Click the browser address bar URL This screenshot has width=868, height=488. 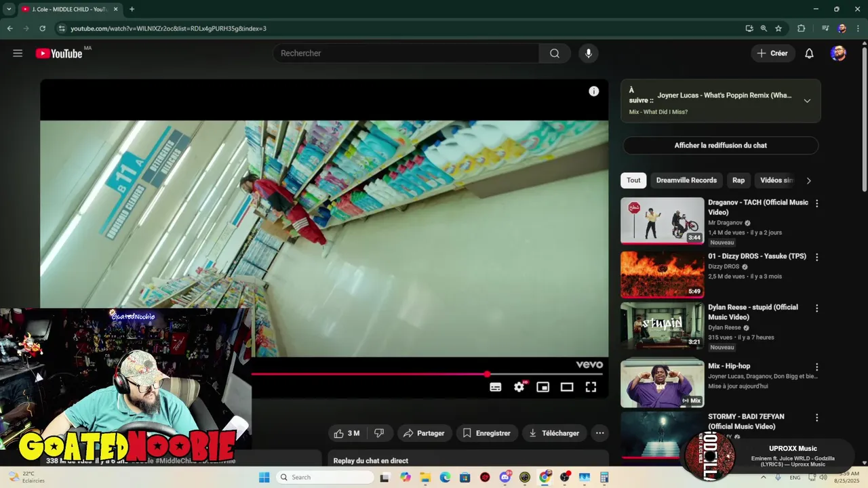168,28
